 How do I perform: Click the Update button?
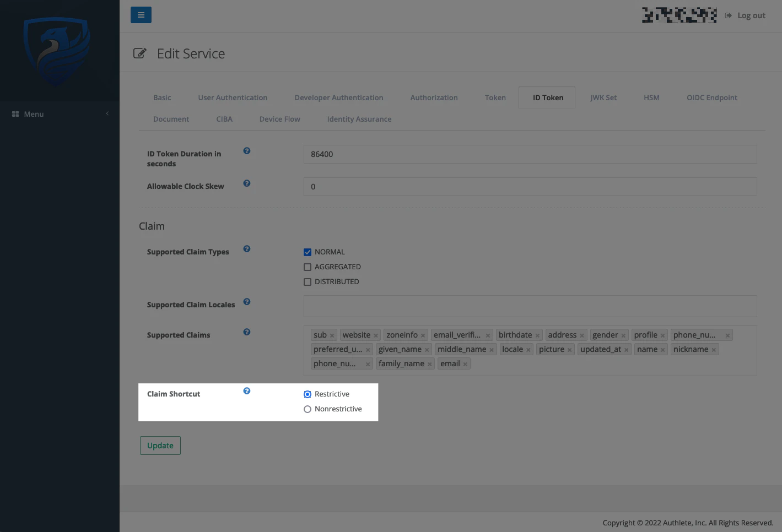(x=160, y=445)
